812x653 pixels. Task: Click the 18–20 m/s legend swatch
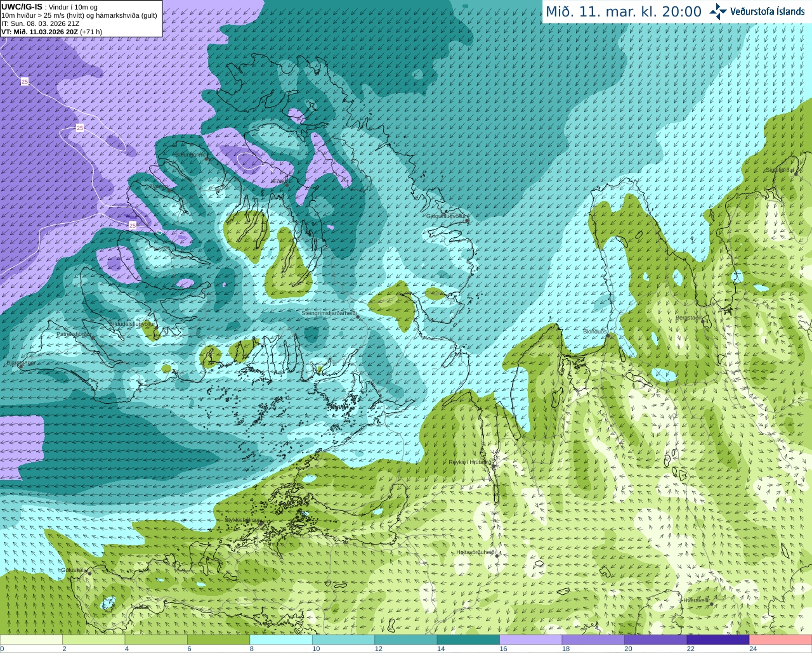[x=593, y=640]
